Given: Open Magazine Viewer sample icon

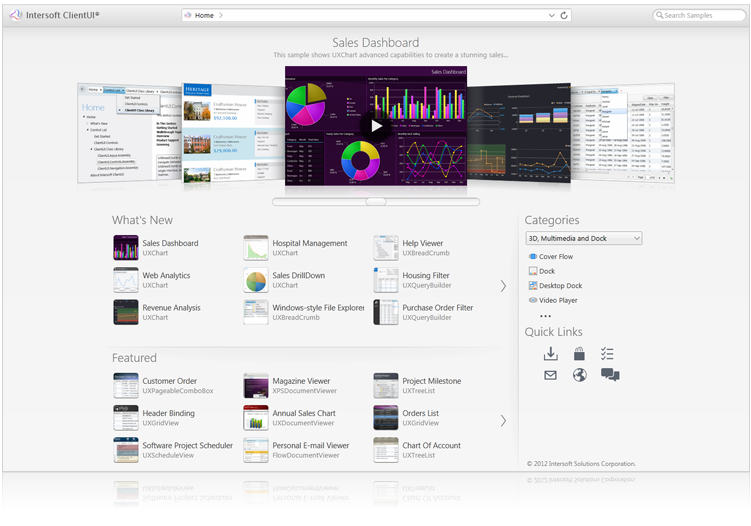Looking at the screenshot, I should (256, 386).
